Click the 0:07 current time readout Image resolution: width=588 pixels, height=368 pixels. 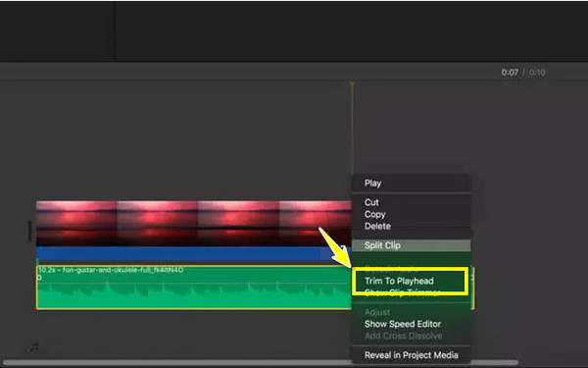pyautogui.click(x=510, y=72)
